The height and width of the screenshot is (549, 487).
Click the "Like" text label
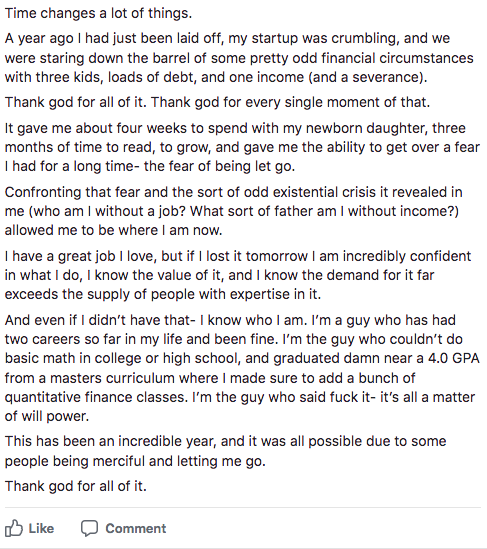41,528
